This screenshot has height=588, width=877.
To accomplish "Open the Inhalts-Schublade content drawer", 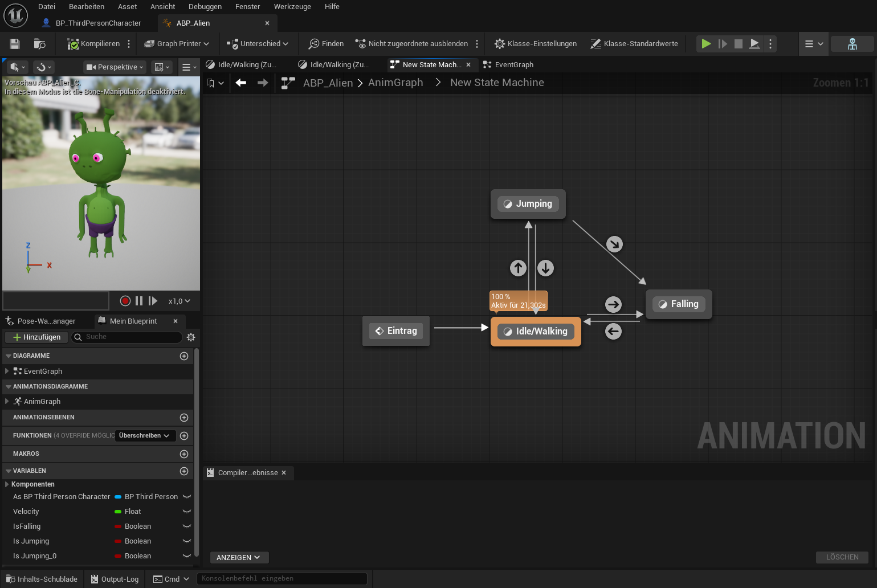I will point(42,579).
